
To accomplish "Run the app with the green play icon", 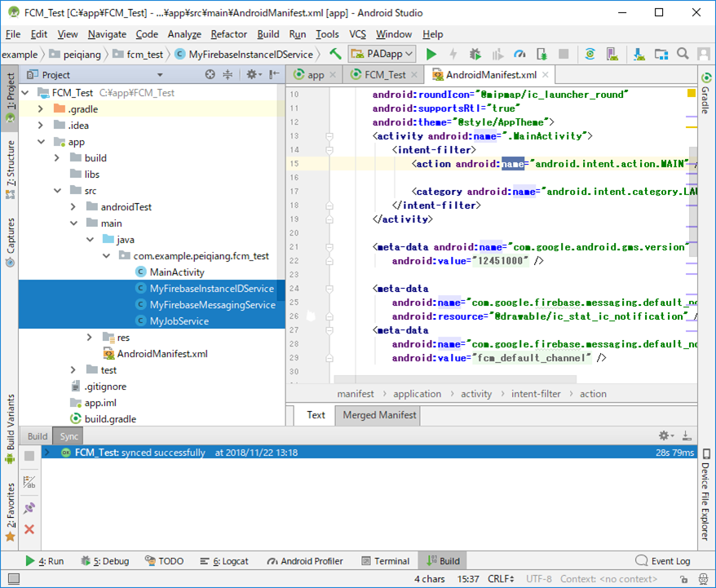I will coord(431,54).
